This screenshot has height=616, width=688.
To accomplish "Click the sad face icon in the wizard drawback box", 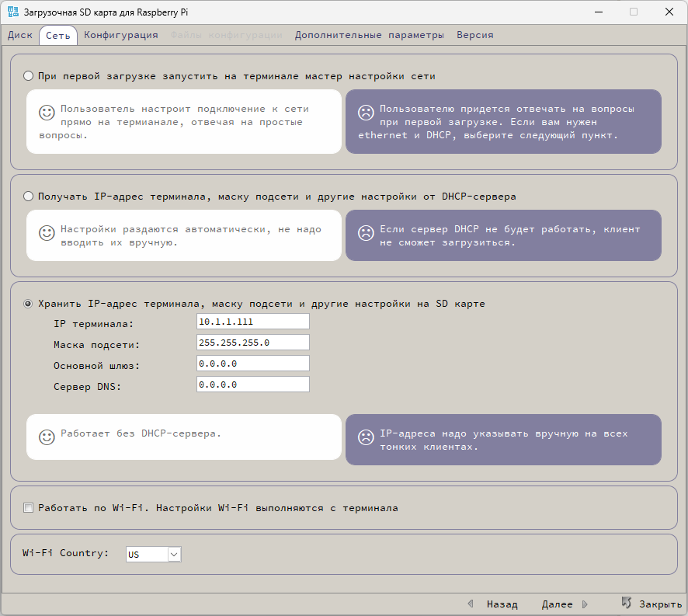I will [366, 113].
